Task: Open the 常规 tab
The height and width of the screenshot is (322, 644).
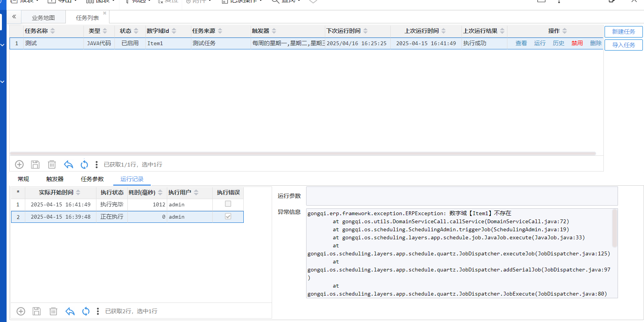Action: (23, 179)
